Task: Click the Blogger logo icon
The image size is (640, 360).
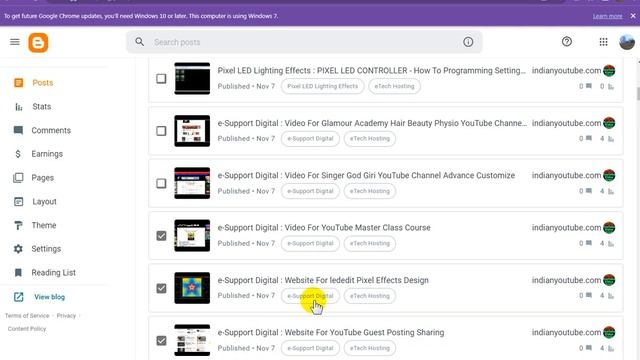Action: (38, 42)
